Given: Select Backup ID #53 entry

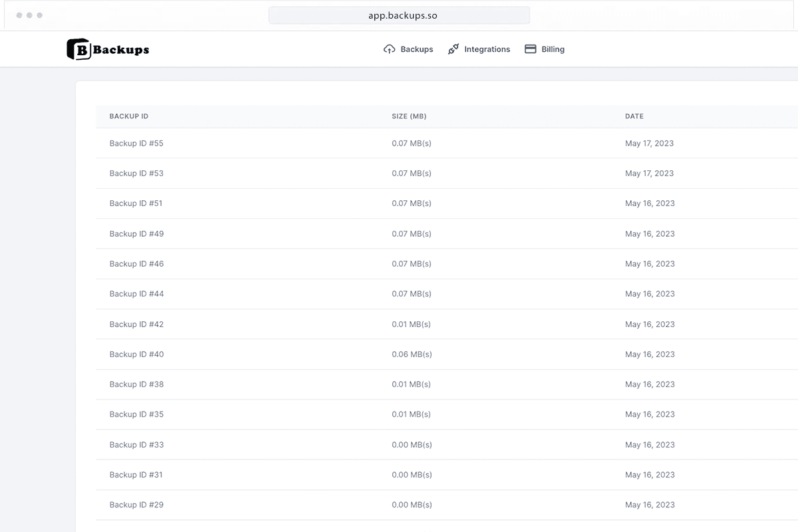Looking at the screenshot, I should click(x=136, y=174).
